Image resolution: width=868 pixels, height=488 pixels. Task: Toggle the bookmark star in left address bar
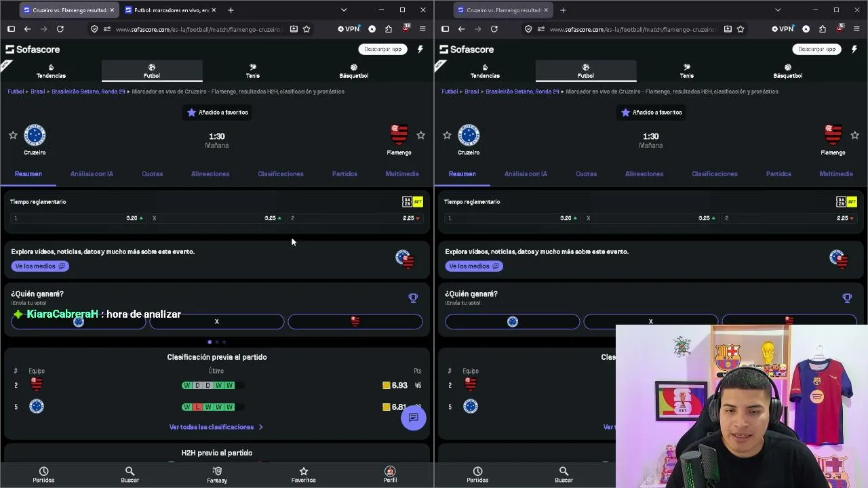[307, 29]
